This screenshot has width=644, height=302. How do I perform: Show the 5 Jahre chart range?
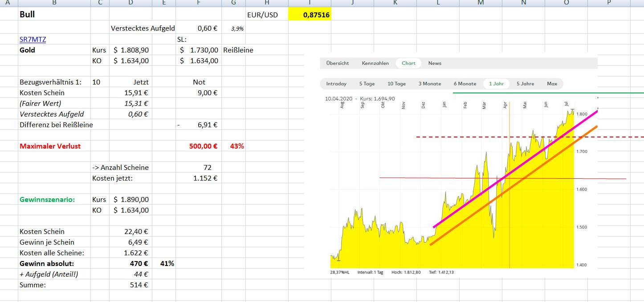525,84
